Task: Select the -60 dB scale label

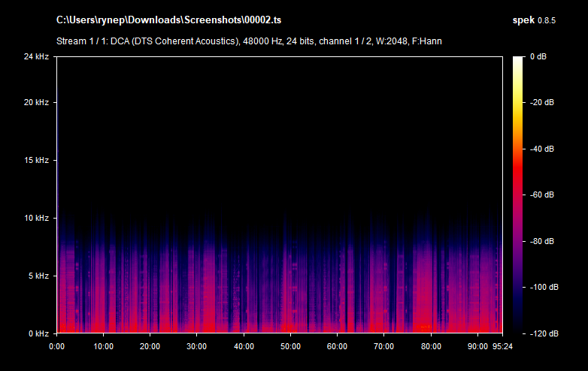Action: (542, 195)
